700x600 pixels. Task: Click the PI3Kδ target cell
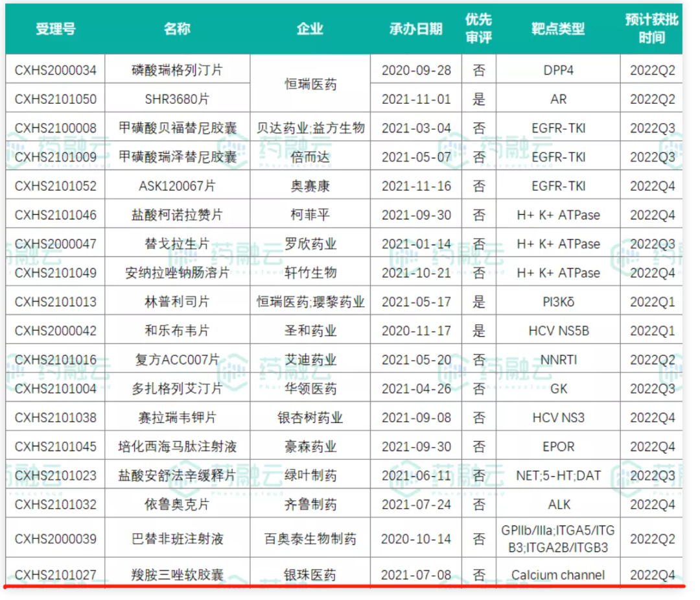(x=558, y=302)
